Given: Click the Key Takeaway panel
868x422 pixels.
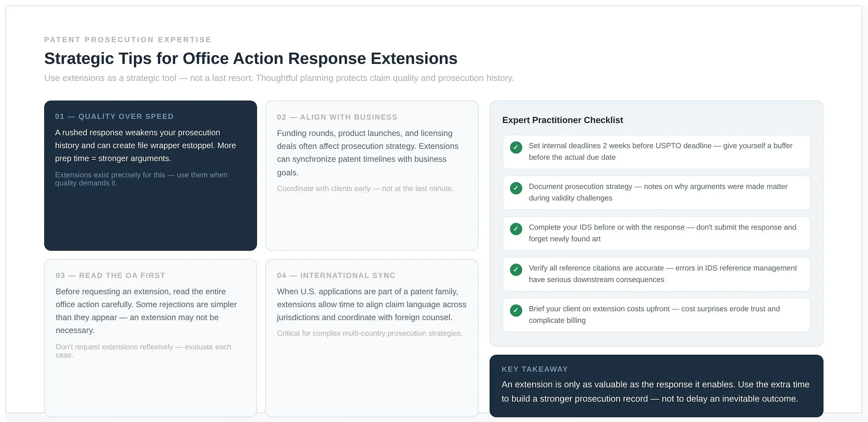Looking at the screenshot, I should (656, 386).
